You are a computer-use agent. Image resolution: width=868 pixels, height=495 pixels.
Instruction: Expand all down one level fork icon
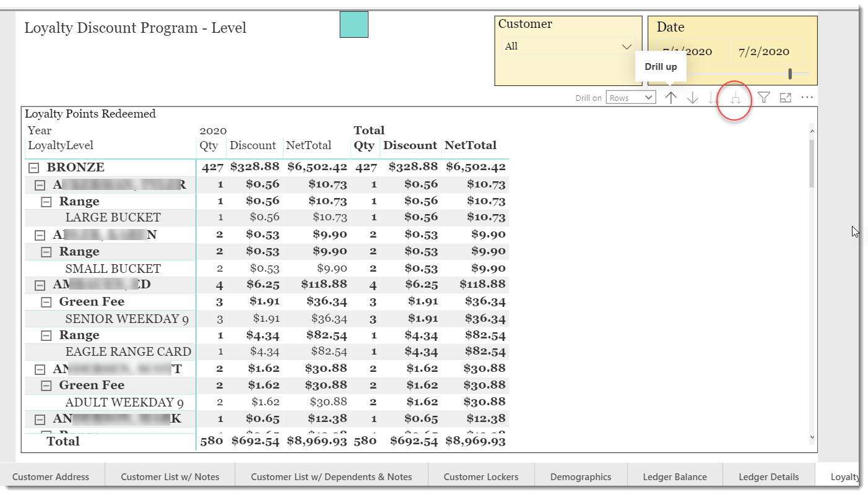tap(735, 98)
